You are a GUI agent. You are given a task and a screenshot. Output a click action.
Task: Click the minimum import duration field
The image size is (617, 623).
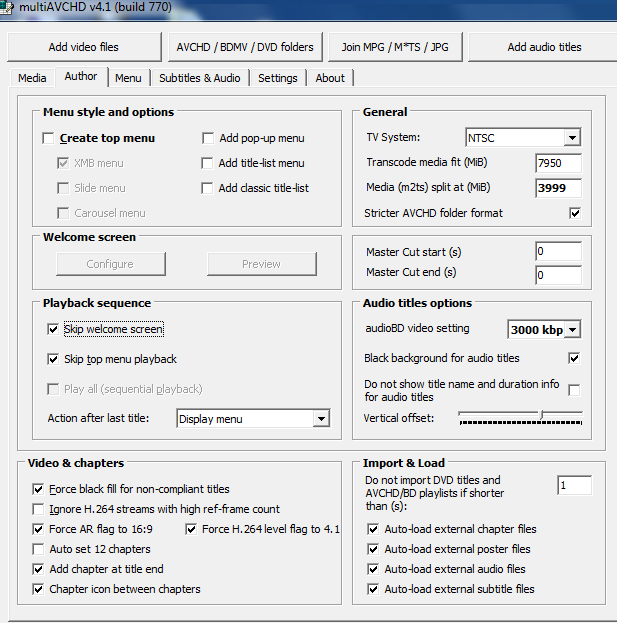click(x=574, y=485)
